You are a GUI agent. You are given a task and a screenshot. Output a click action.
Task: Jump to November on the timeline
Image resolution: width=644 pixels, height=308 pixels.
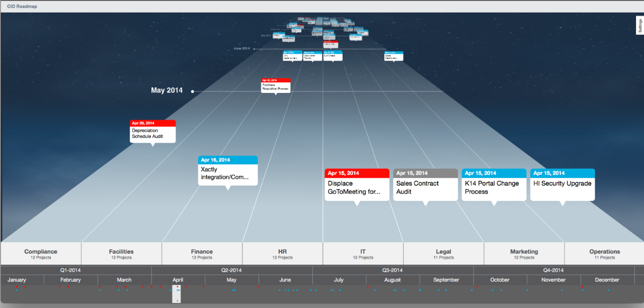(553, 280)
